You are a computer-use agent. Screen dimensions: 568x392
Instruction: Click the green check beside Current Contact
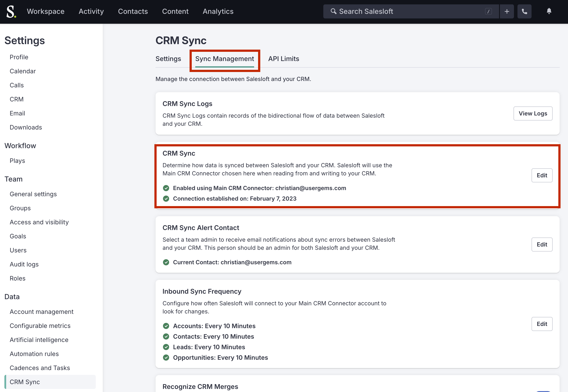[166, 262]
